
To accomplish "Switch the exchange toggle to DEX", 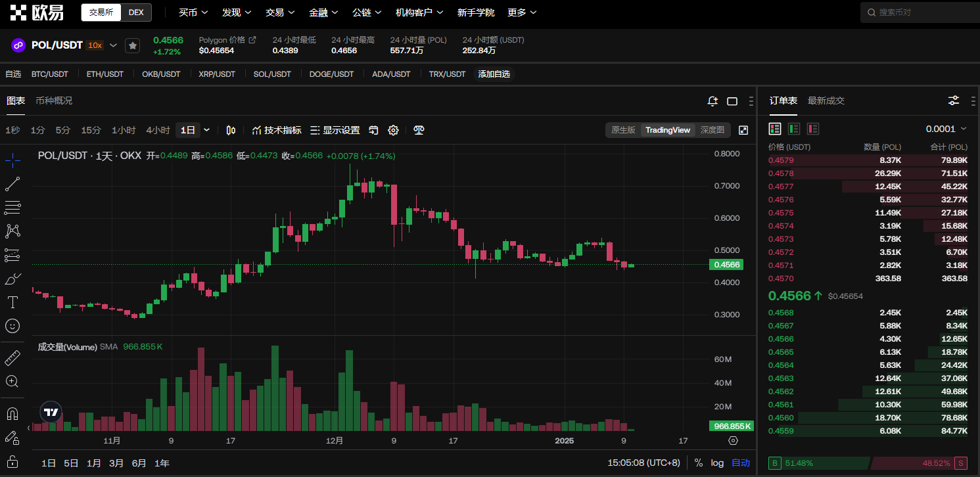I will coord(136,12).
